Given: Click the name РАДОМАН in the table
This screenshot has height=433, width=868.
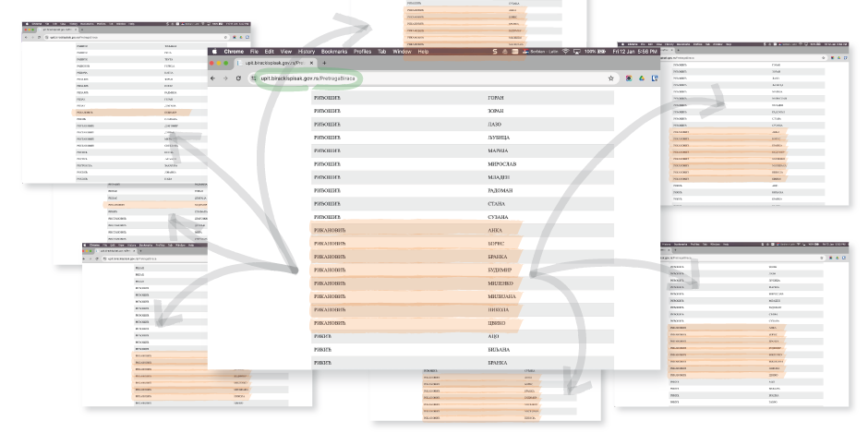Looking at the screenshot, I should click(500, 191).
